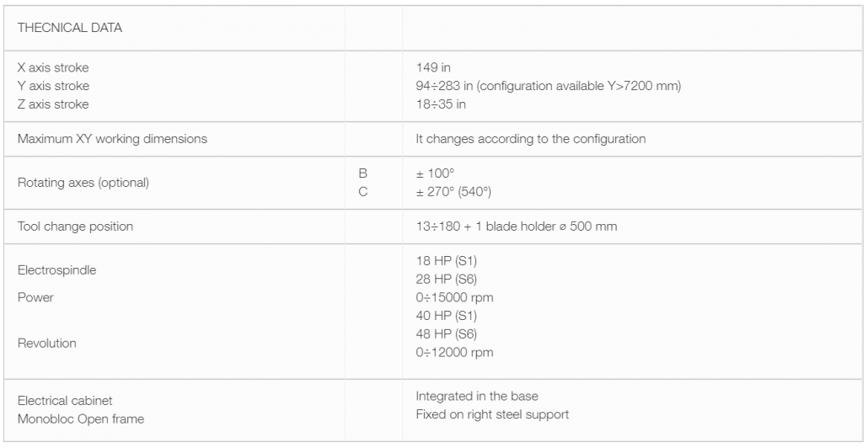Click the ± 270° (540°) value
The width and height of the screenshot is (868, 448).
pyautogui.click(x=455, y=192)
